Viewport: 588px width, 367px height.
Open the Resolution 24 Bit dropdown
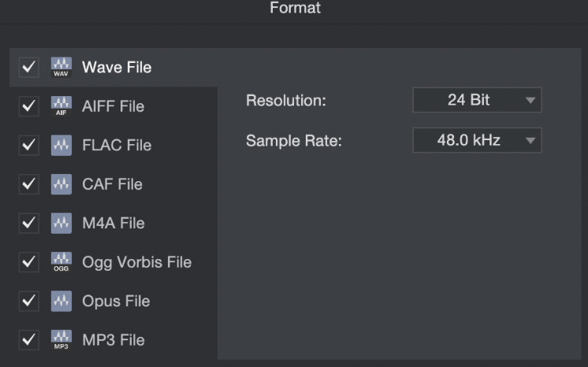(x=477, y=100)
